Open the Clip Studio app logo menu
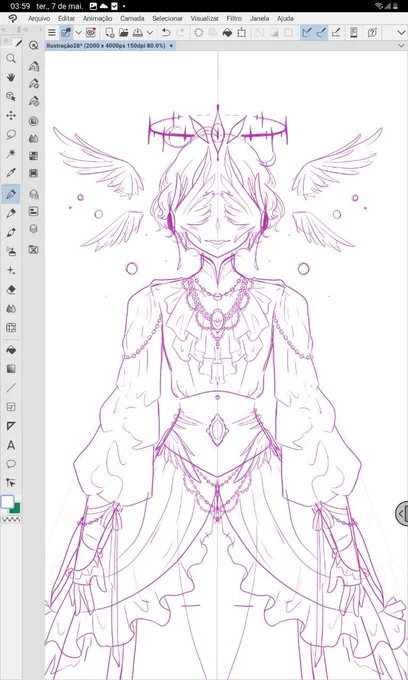The image size is (408, 680). (x=13, y=19)
